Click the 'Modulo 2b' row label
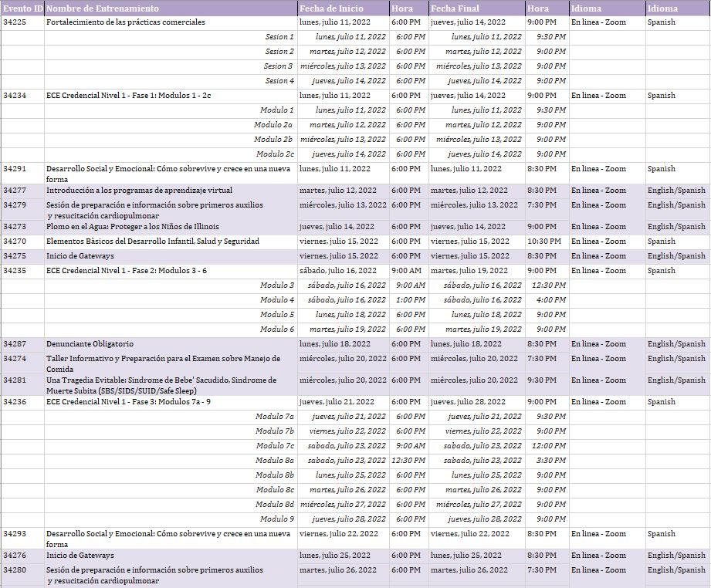Viewport: 711px width, 588px height. [273, 139]
